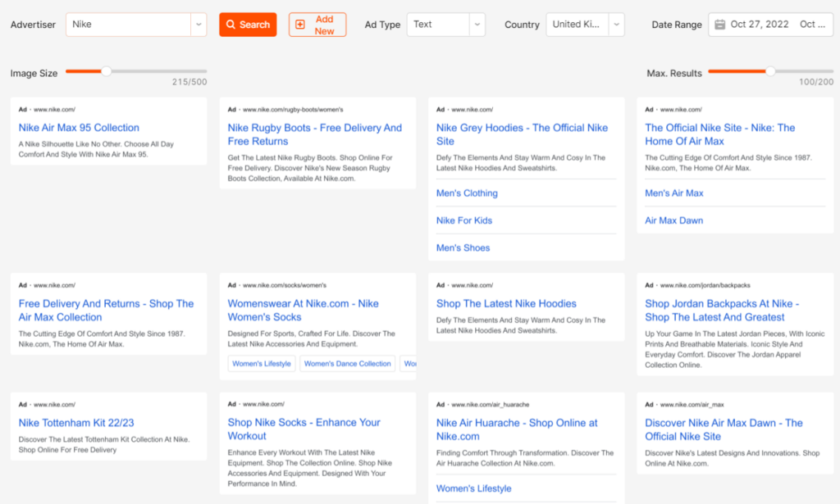Click the Rugby Boots ad description text
Viewport: 840px width, 504px height.
[309, 168]
